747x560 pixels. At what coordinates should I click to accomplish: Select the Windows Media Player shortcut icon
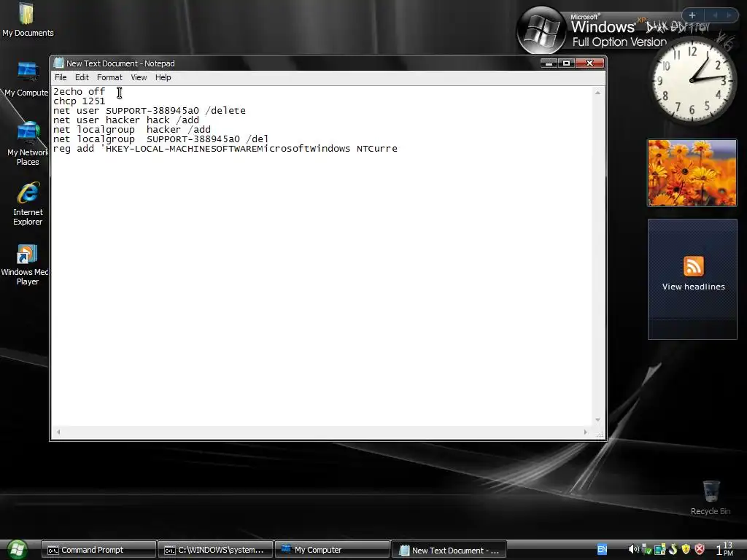pyautogui.click(x=26, y=265)
